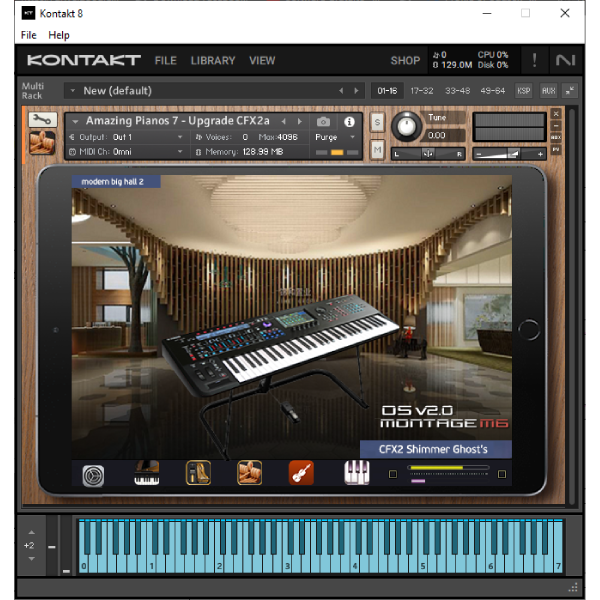Take a snapshot with the camera icon

click(323, 122)
